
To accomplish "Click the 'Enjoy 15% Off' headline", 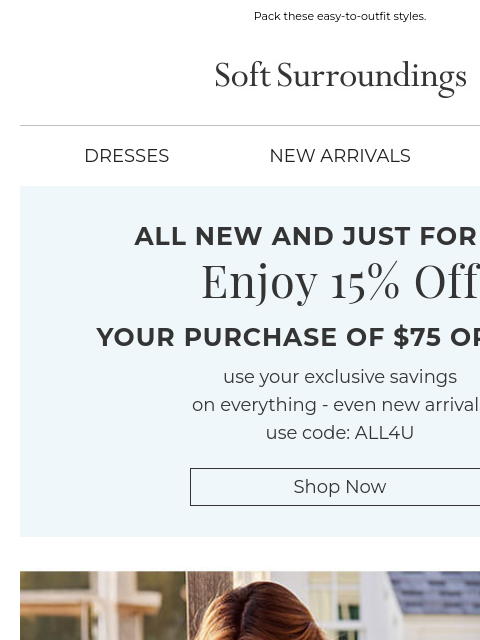I will point(341,282).
